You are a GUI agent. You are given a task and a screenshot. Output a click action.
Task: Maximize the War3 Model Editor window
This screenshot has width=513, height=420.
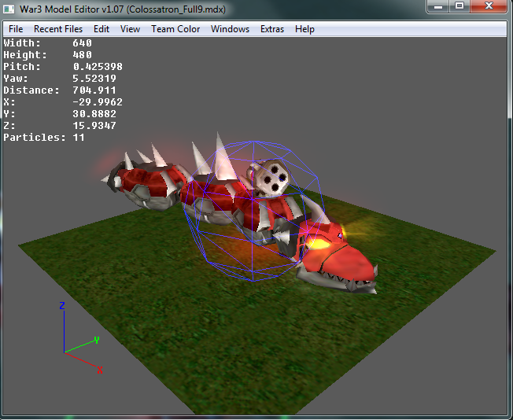coord(459,6)
